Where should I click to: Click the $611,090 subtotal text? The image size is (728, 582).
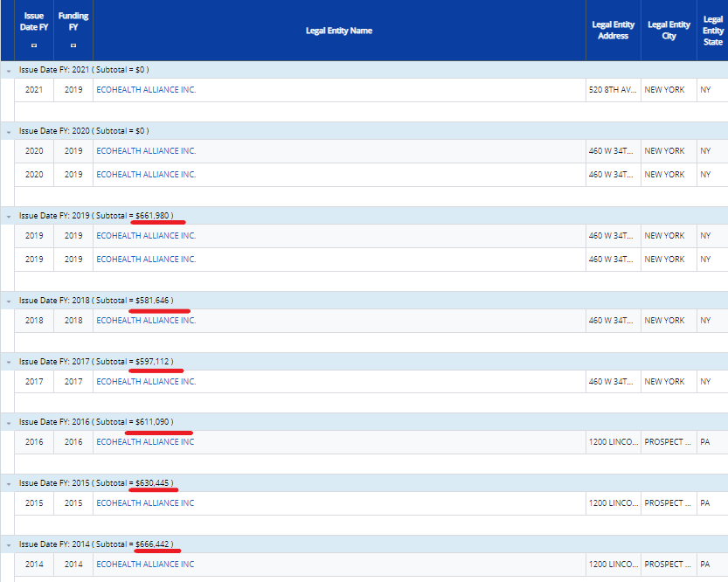152,422
